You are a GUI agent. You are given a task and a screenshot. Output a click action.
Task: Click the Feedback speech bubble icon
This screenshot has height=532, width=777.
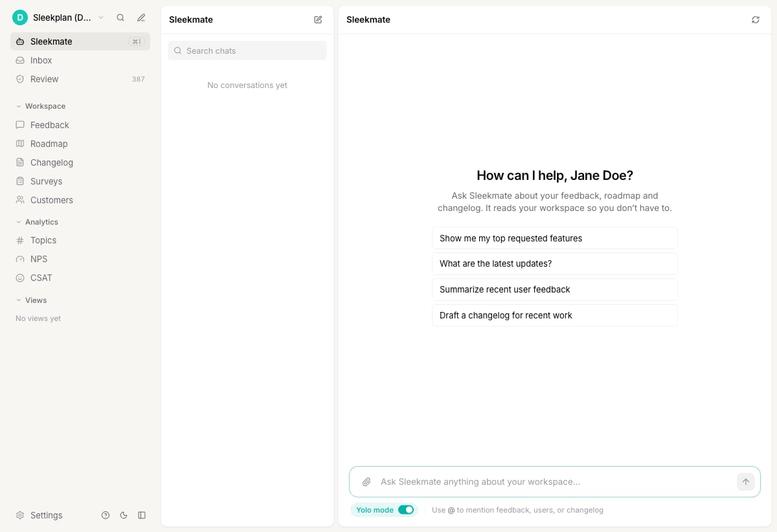tap(20, 125)
